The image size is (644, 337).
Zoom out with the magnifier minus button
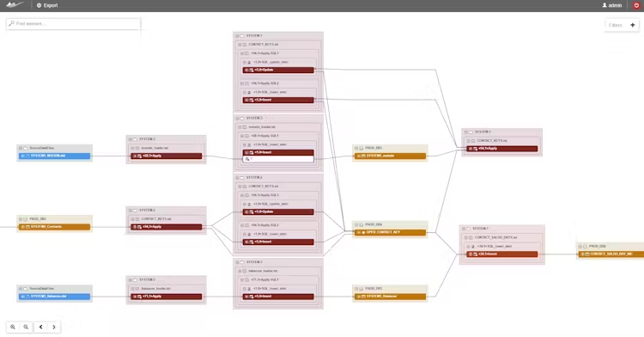click(x=26, y=328)
